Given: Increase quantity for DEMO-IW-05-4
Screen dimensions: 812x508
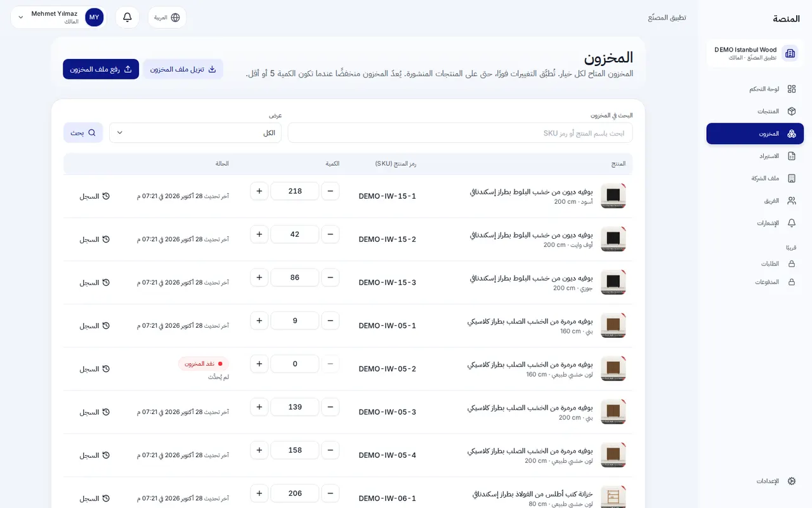Looking at the screenshot, I should pos(259,450).
